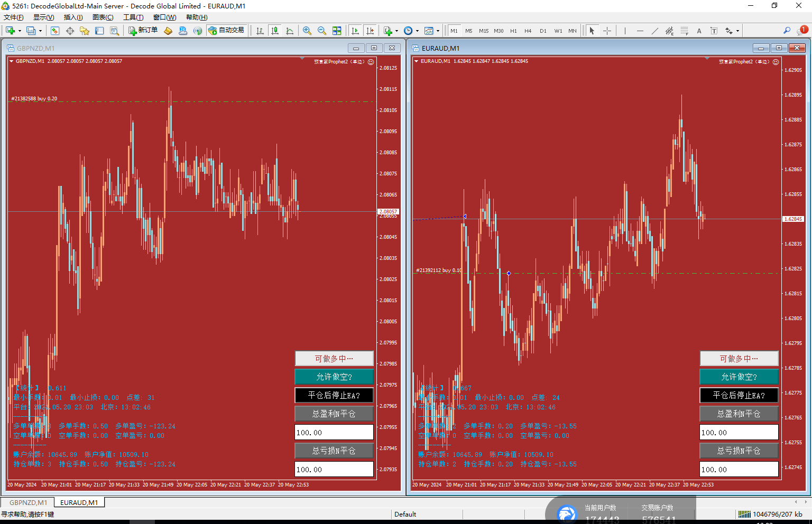Switch chart to bar chart style
812x524 pixels.
(260, 31)
